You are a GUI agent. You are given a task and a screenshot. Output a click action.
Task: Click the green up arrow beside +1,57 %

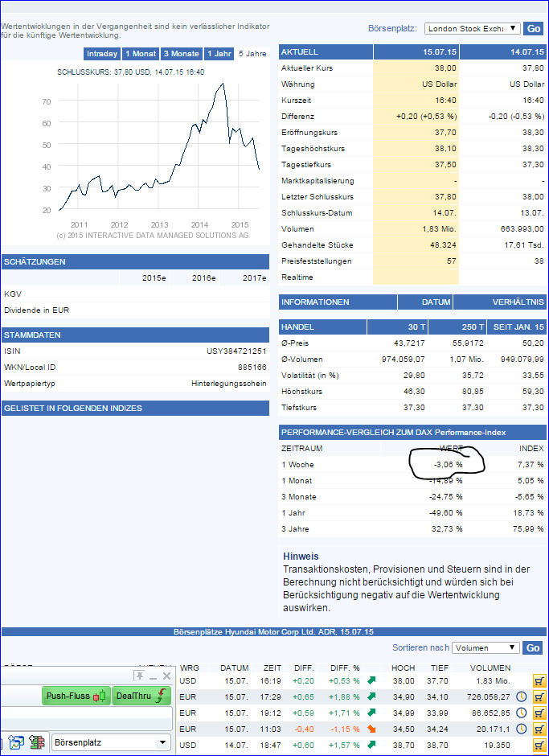[371, 745]
